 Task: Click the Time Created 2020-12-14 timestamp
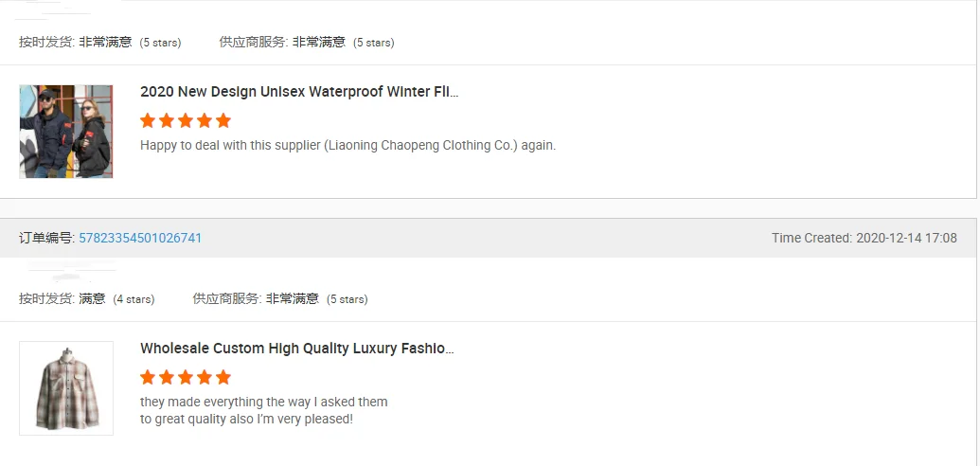click(864, 238)
